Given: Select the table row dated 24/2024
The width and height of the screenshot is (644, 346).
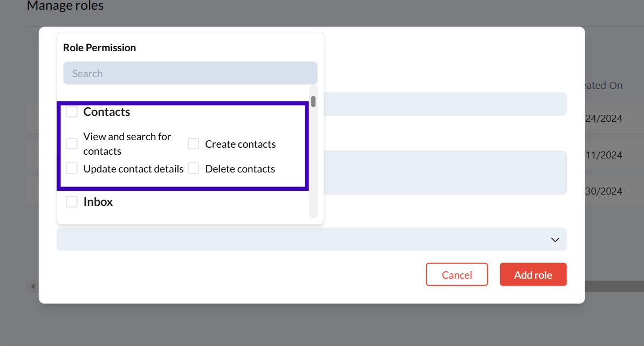Looking at the screenshot, I should tap(603, 119).
